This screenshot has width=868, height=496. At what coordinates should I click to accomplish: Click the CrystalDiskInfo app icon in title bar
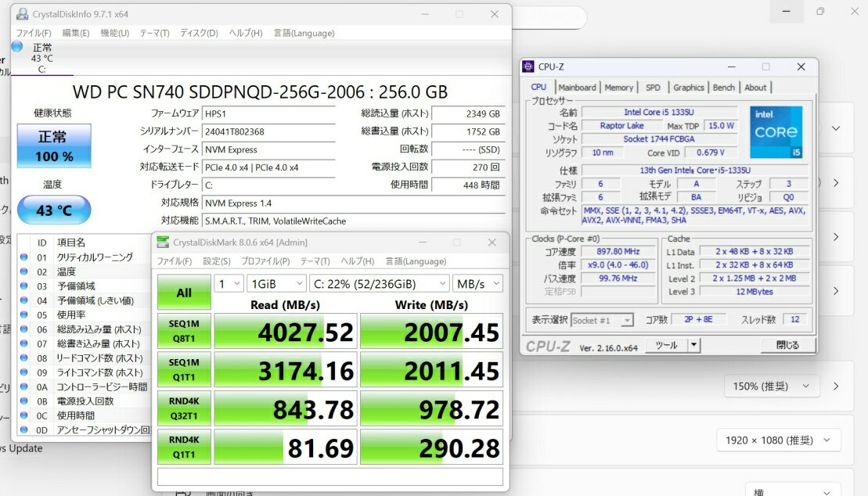[x=21, y=14]
